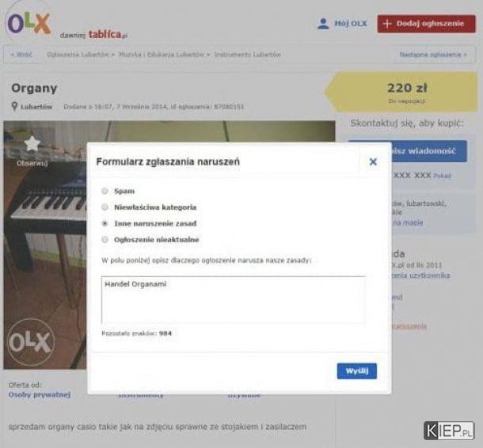Click the OLX logo in header
Screen dimensions: 483x448
coord(29,23)
